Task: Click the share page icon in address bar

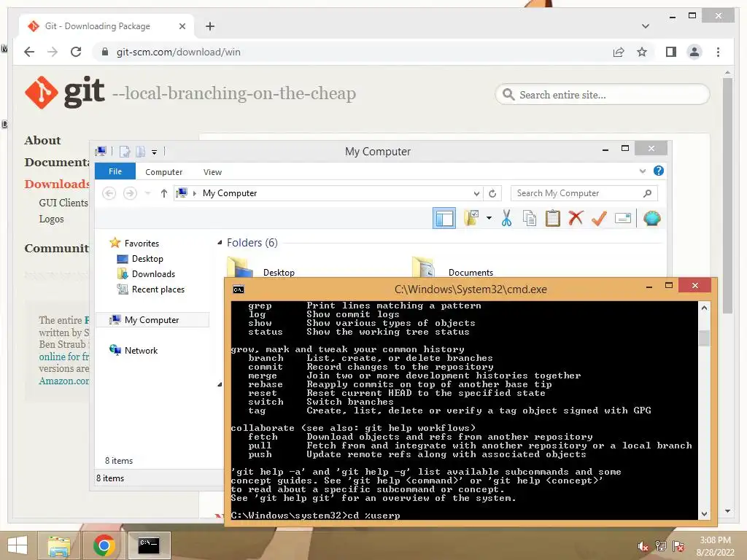Action: tap(619, 52)
